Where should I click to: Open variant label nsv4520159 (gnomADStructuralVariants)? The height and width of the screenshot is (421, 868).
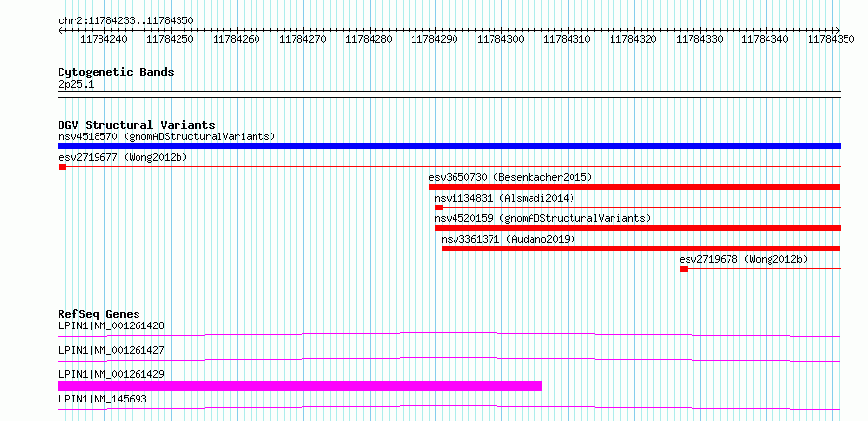pyautogui.click(x=542, y=218)
